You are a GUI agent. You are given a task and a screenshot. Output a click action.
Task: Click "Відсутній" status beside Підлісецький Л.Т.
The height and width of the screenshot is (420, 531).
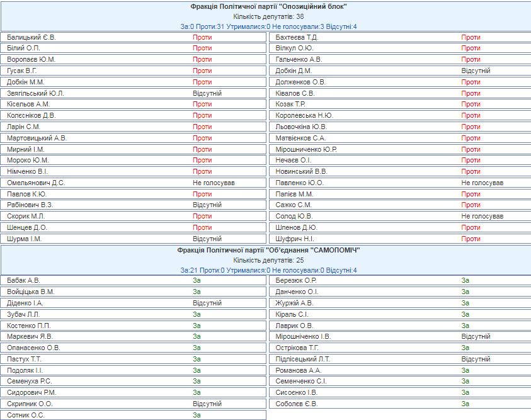click(476, 359)
